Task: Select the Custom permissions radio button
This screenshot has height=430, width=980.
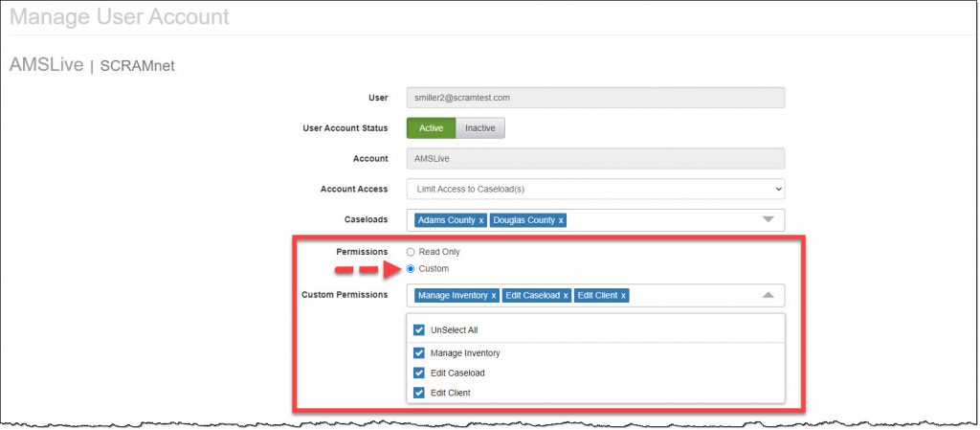Action: [x=412, y=269]
